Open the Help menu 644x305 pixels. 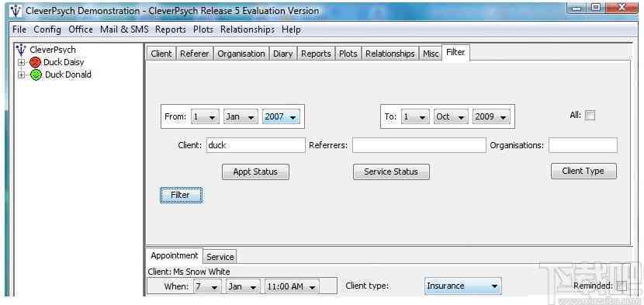click(x=291, y=29)
